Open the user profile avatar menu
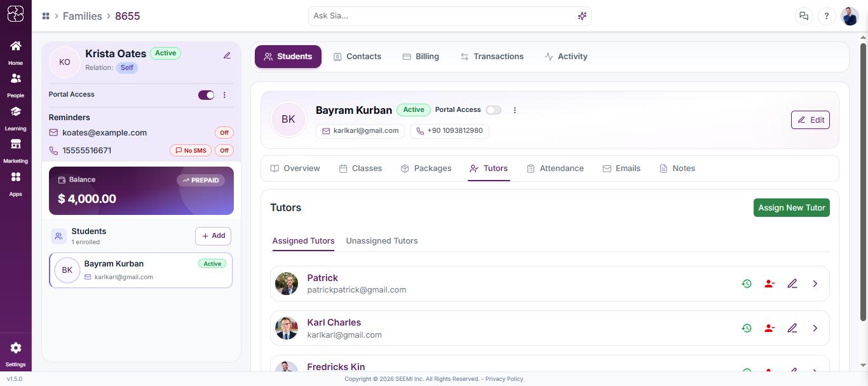 [850, 17]
